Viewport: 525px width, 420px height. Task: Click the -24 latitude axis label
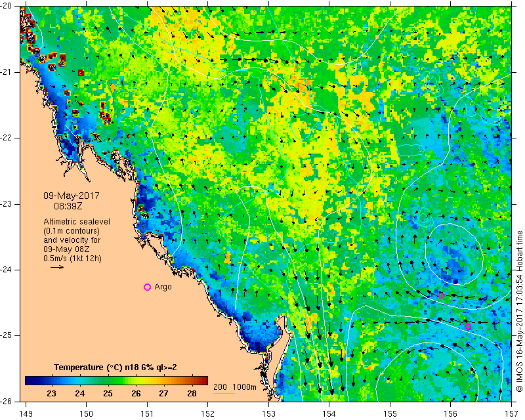(x=6, y=270)
